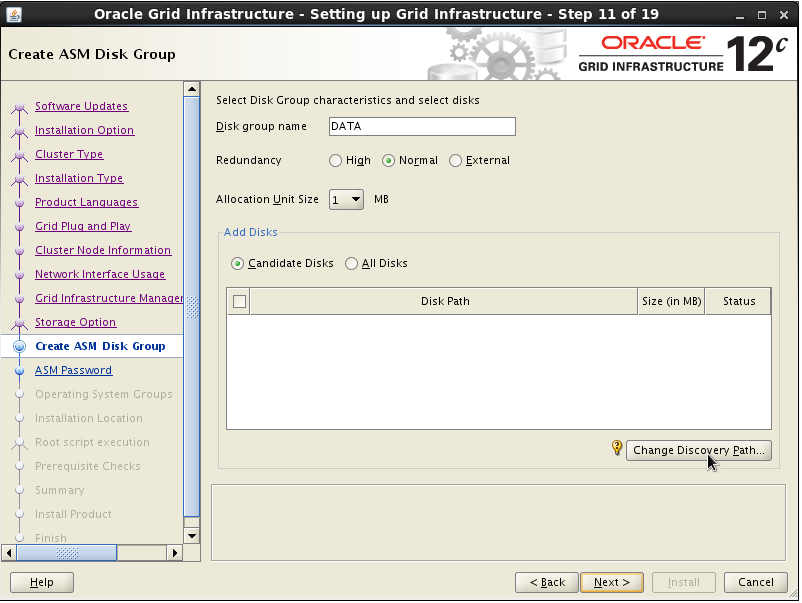Click sidebar horizontal scroll left arrow

coord(9,553)
